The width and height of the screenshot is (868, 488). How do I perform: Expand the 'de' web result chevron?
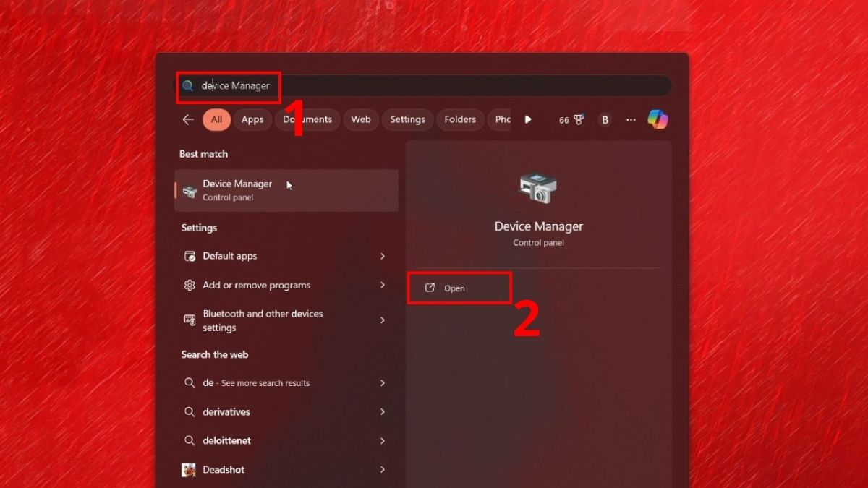[x=383, y=382]
